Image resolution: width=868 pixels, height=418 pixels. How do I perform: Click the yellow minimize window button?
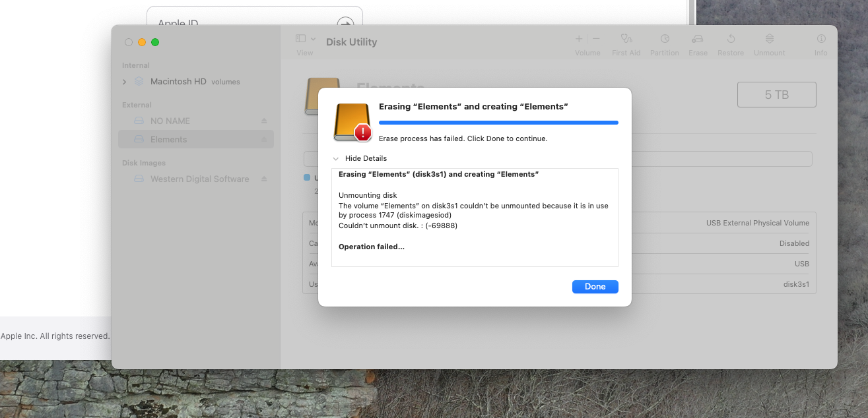click(x=142, y=42)
